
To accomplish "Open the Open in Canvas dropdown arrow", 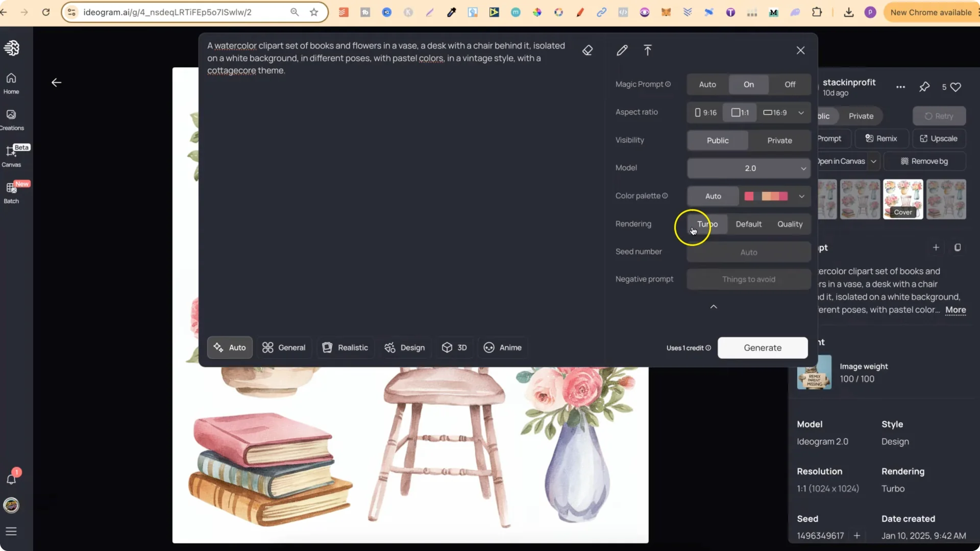I will [x=873, y=161].
